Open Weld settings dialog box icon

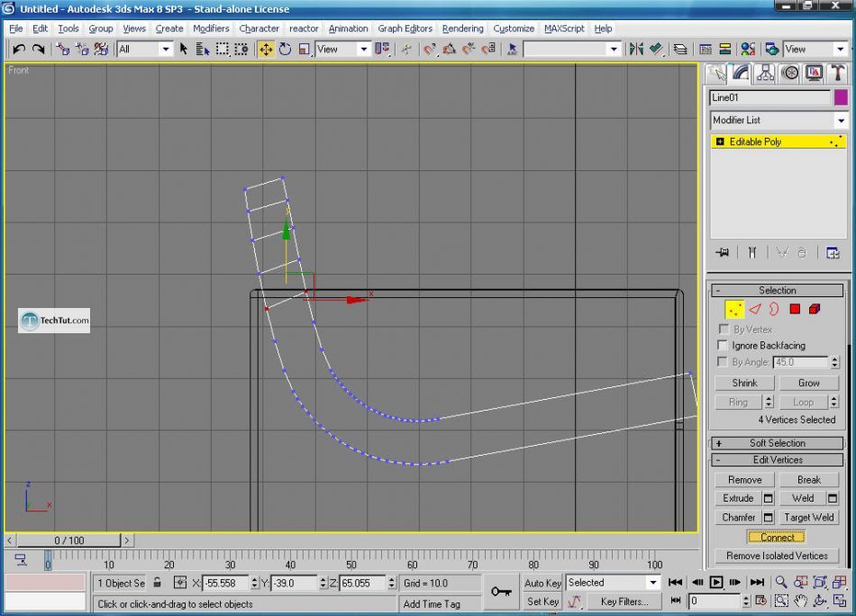tap(833, 498)
